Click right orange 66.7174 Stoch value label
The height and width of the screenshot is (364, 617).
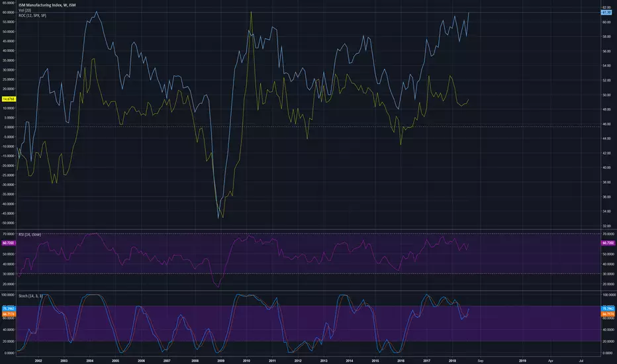coord(608,314)
